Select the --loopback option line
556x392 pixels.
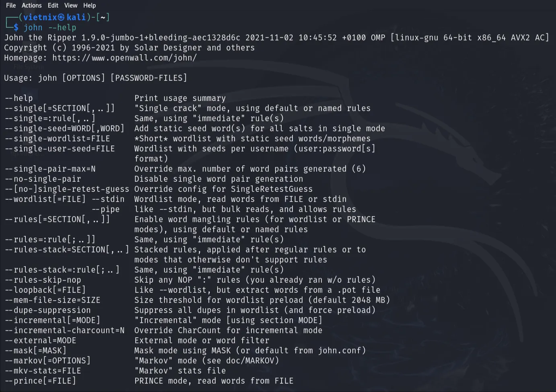(x=45, y=290)
